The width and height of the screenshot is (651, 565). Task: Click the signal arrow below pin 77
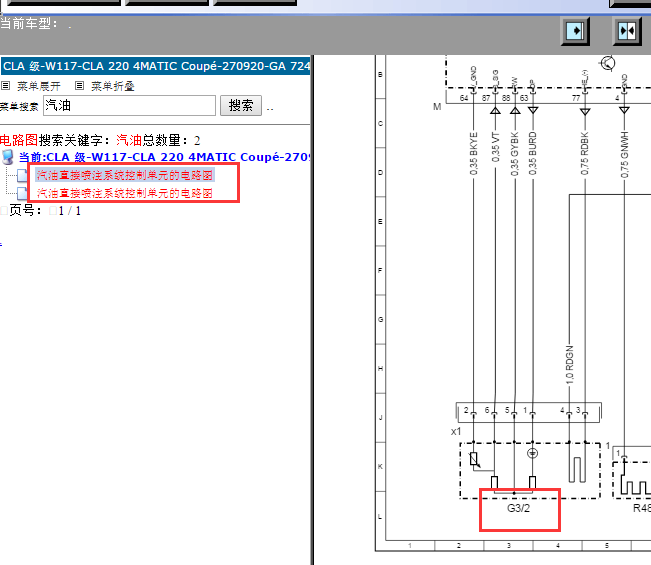tap(585, 112)
